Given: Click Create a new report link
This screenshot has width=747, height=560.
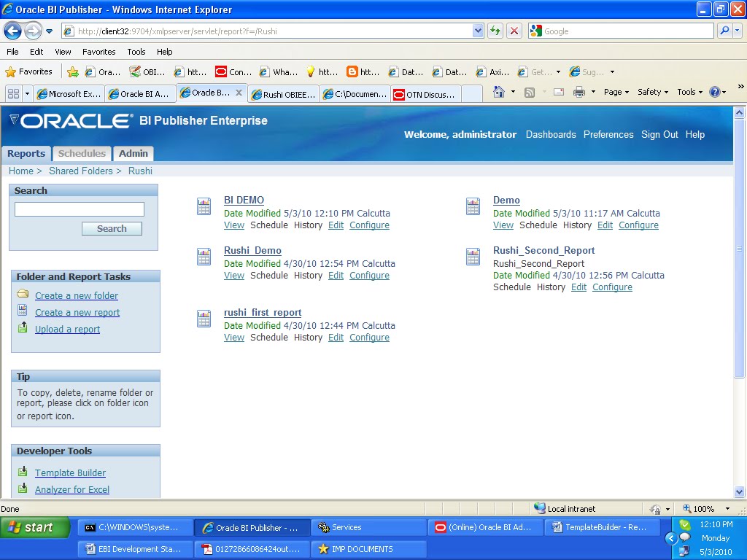Looking at the screenshot, I should (77, 312).
